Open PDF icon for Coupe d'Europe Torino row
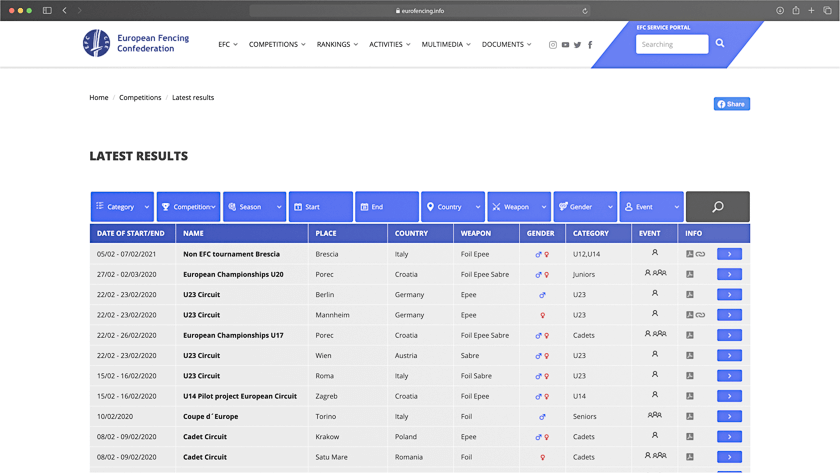Screen dimensions: 840x473 click(x=690, y=416)
